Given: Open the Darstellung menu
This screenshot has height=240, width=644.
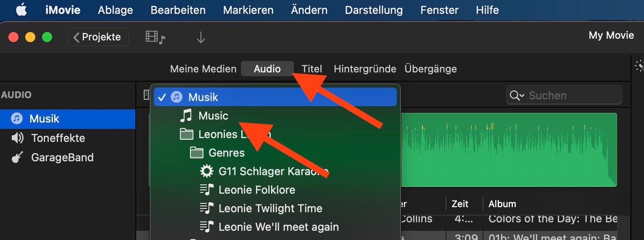Looking at the screenshot, I should (374, 10).
